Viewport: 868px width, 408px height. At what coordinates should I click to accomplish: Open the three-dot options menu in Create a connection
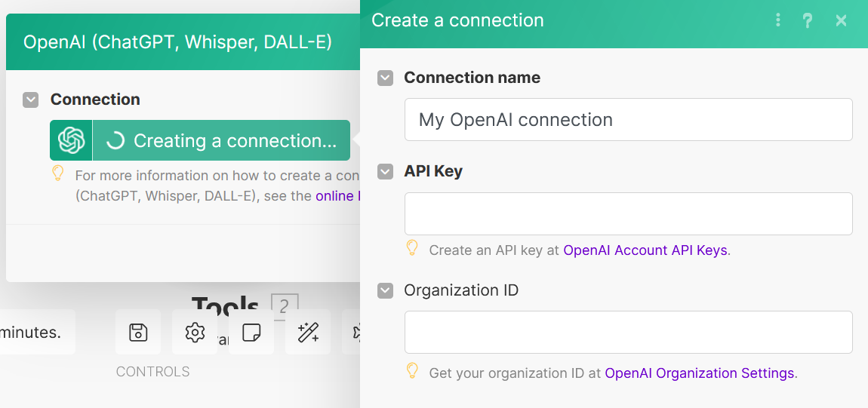[778, 20]
